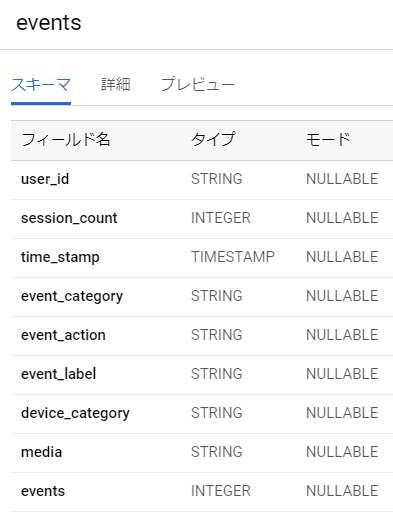Select the event_label field name
393x519 pixels.
coord(58,374)
